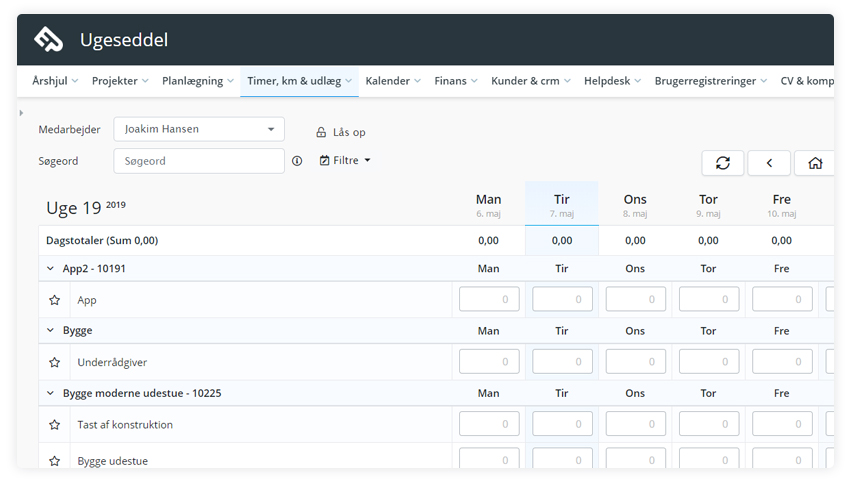
Task: Click the Tast af konstruktion task name
Action: coord(125,425)
